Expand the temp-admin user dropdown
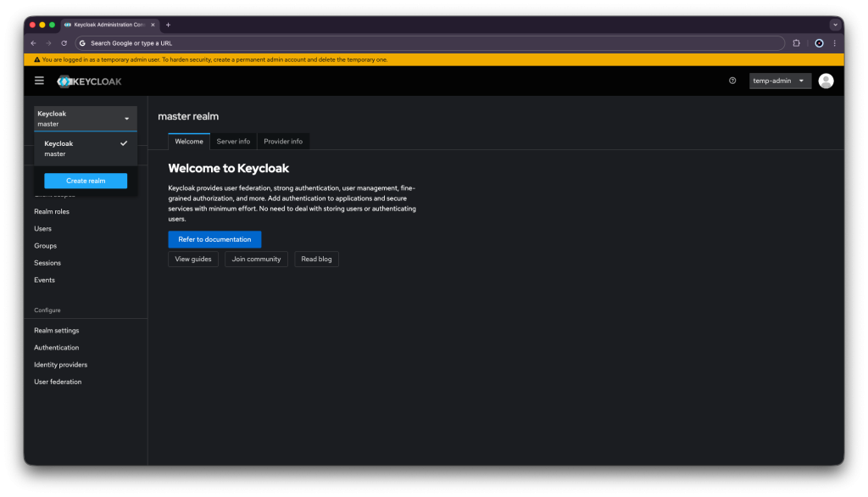 pyautogui.click(x=780, y=81)
